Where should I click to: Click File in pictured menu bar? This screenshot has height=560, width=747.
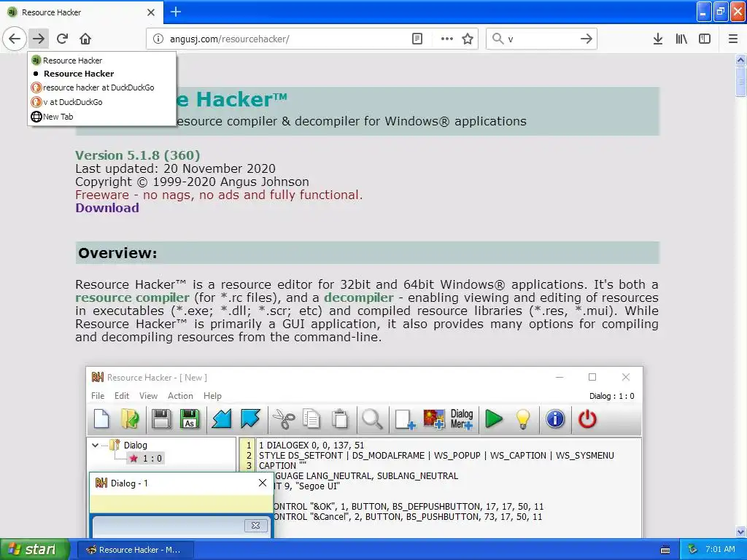click(x=98, y=396)
